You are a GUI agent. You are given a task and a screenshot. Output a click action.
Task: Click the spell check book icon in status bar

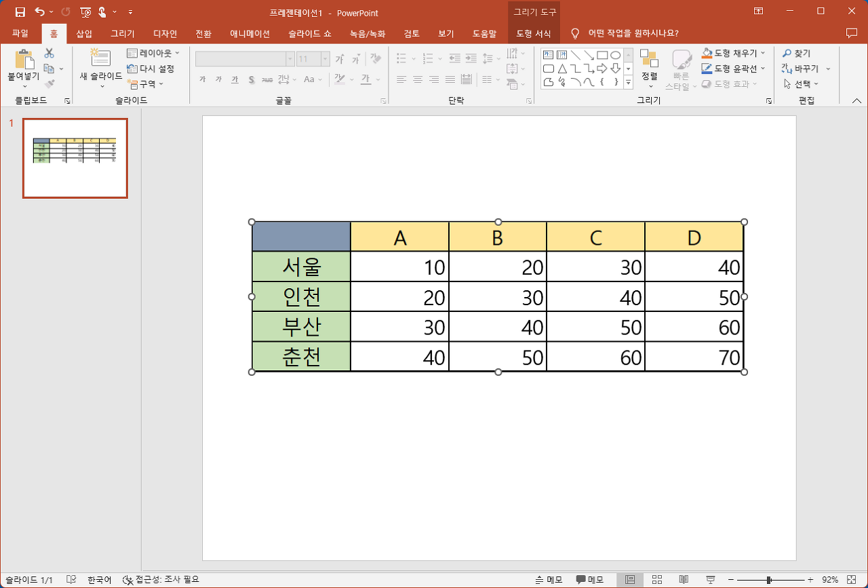pos(71,580)
